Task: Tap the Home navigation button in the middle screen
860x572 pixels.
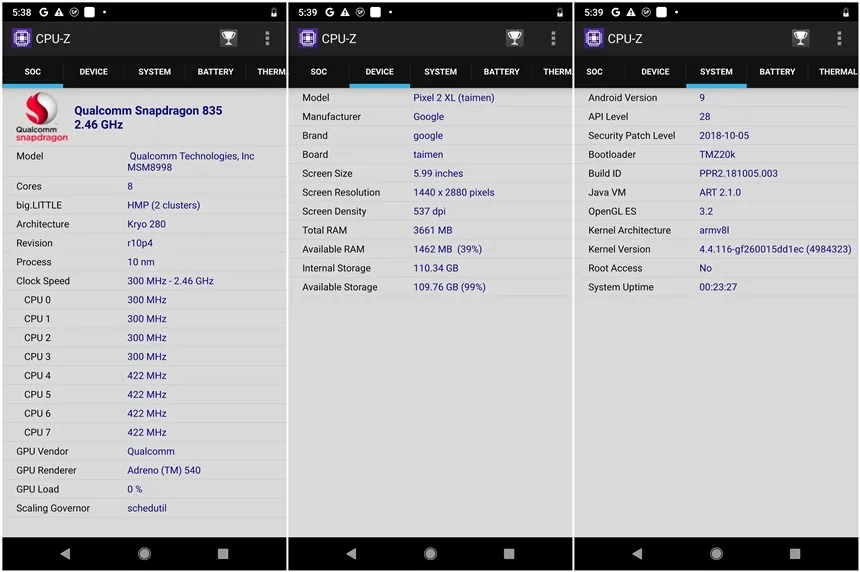Action: [x=430, y=553]
